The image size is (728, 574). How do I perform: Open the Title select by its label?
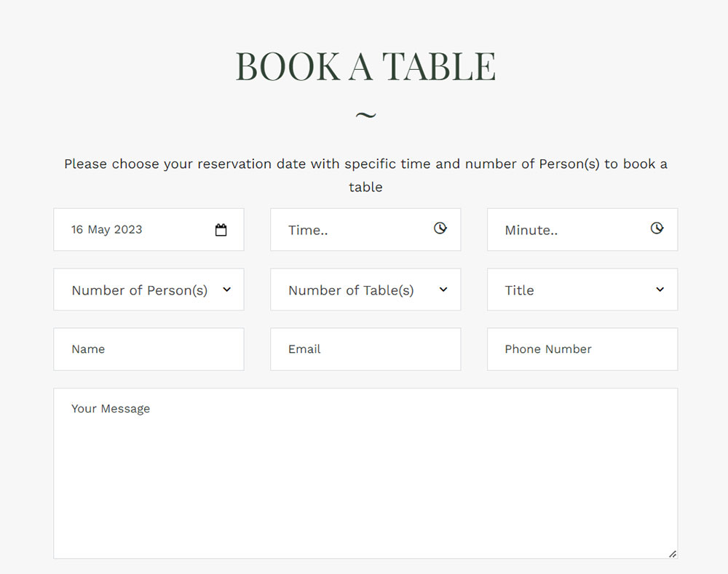click(x=519, y=290)
